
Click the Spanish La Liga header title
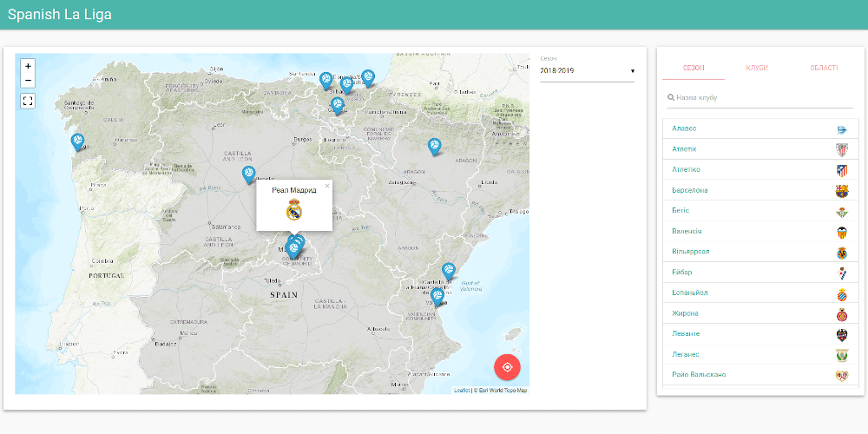60,15
